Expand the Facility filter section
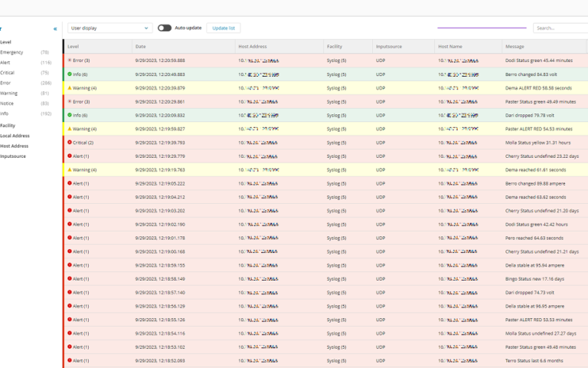This screenshot has height=368, width=588. [8, 125]
